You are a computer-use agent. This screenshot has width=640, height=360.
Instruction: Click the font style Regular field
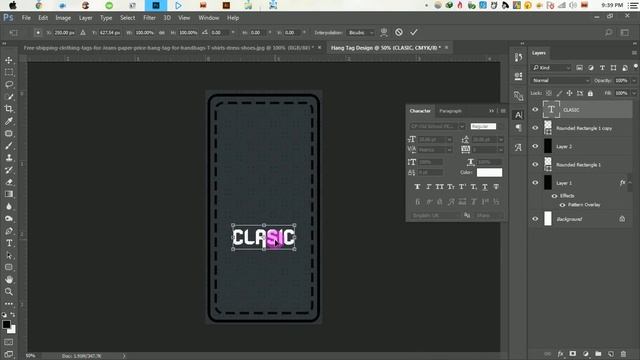point(483,127)
